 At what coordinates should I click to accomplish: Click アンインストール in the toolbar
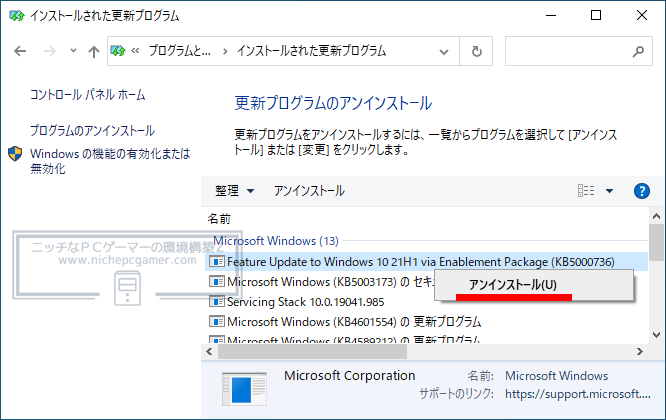(x=309, y=191)
